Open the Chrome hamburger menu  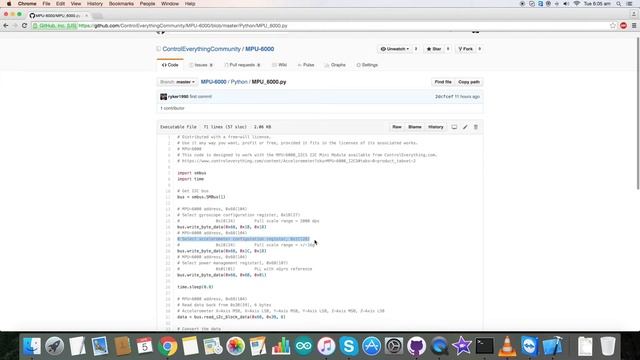click(634, 25)
